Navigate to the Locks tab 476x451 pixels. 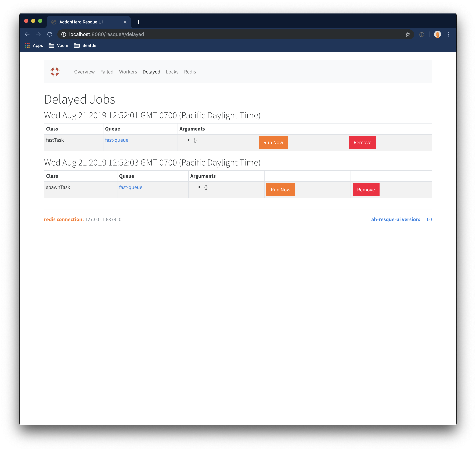172,72
